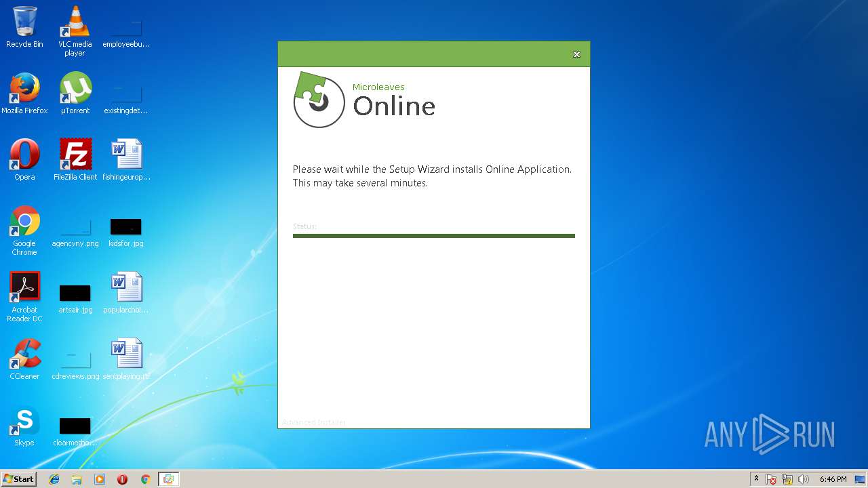Click the Start button
The image size is (868, 488).
coord(18,479)
